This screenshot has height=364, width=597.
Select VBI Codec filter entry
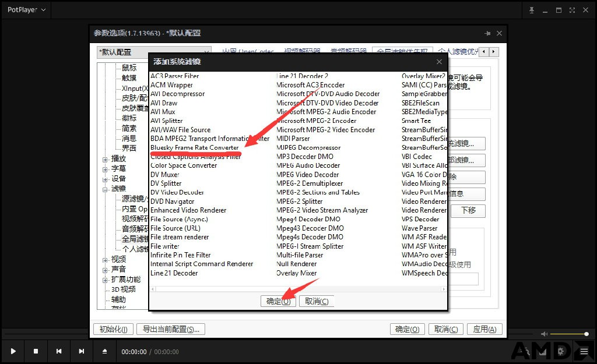tap(416, 156)
